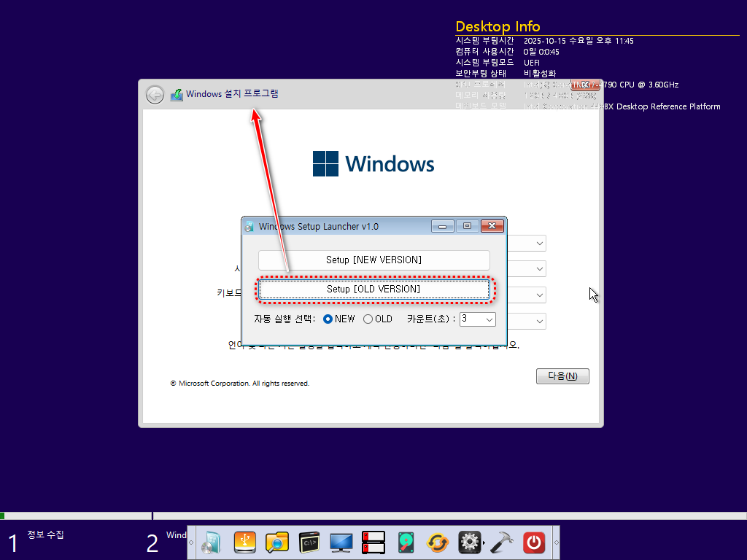Close the Windows Setup Launcher window
This screenshot has width=747, height=560.
(x=492, y=226)
